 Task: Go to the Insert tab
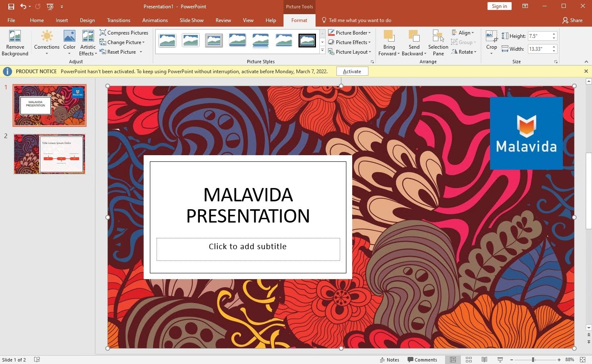pyautogui.click(x=62, y=20)
